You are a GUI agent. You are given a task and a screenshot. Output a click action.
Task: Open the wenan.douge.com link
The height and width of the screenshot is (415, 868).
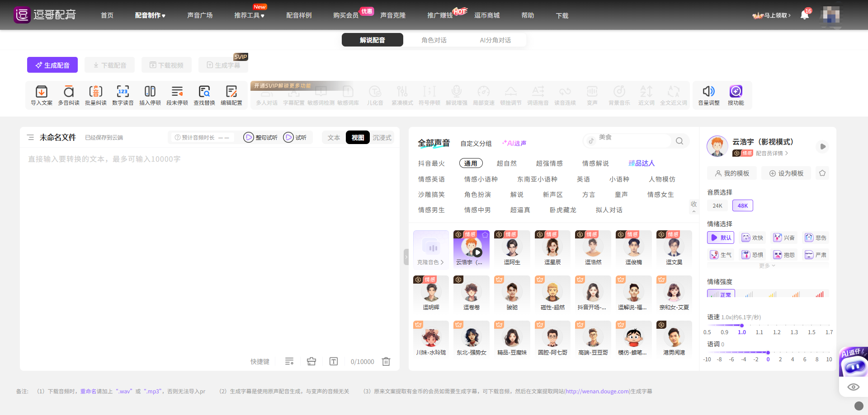(x=597, y=391)
